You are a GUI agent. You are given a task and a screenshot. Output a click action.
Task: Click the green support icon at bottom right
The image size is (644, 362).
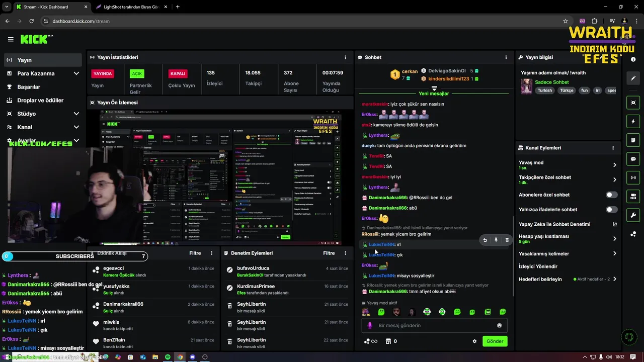point(628,337)
